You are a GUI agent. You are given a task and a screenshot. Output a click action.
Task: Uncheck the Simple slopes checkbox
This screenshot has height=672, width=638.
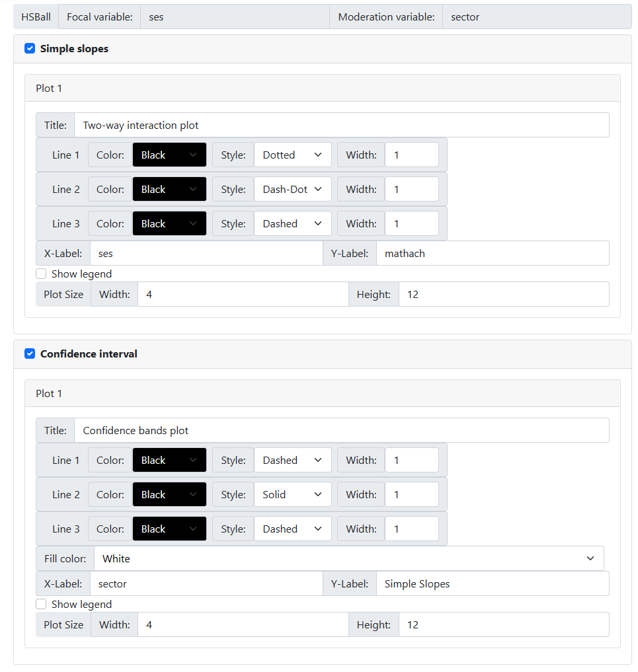[30, 49]
